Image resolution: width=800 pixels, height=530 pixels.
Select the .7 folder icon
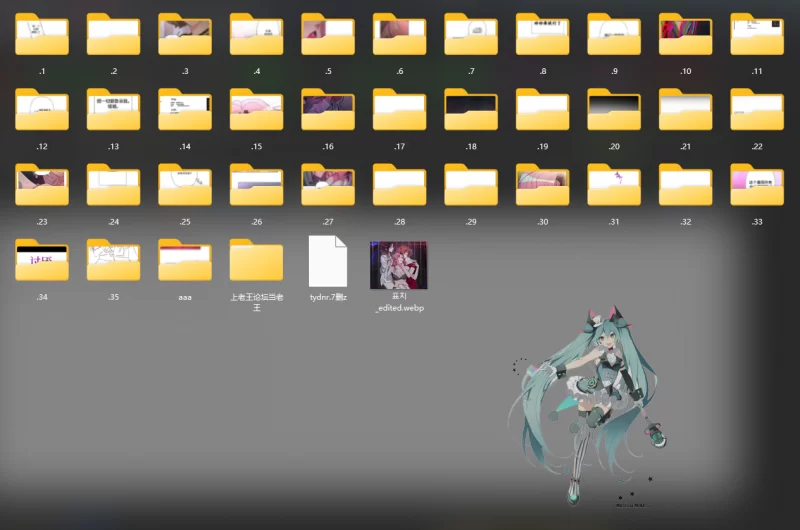click(471, 34)
